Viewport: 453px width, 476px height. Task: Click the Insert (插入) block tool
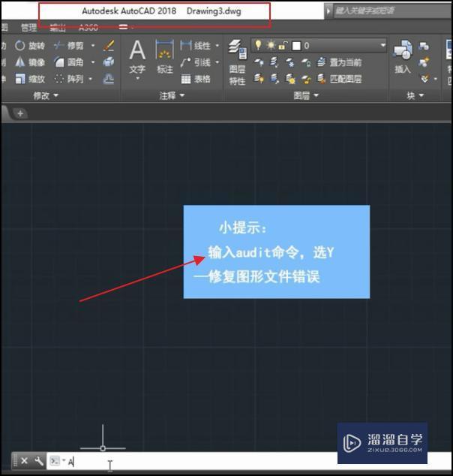[403, 57]
